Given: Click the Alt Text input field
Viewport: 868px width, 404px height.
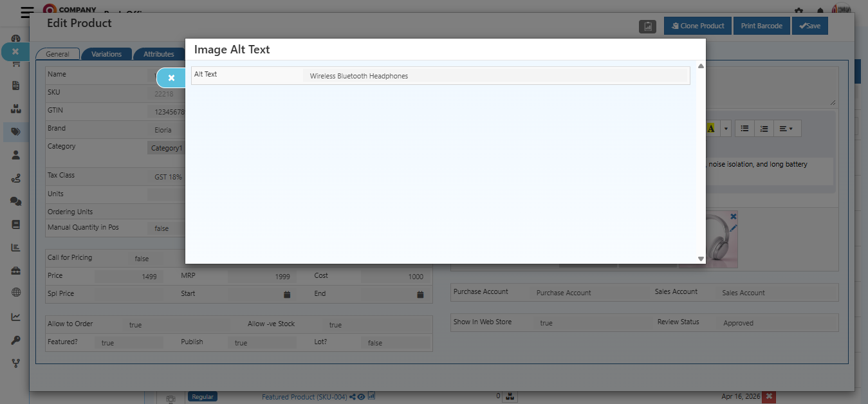Looking at the screenshot, I should pyautogui.click(x=495, y=75).
